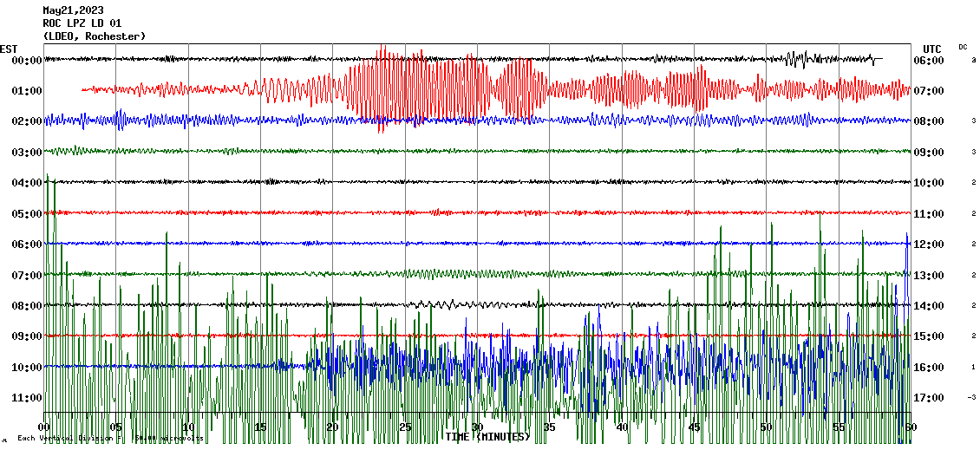Click the TIME (MINUTES) axis label
This screenshot has height=450, width=980.
pos(487,437)
